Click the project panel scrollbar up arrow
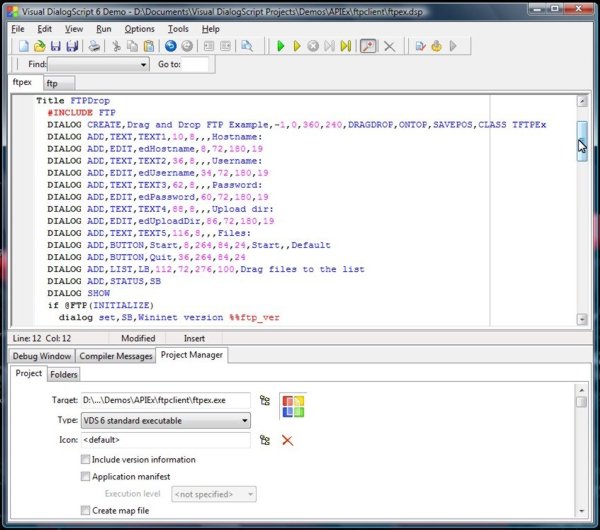 pos(582,390)
